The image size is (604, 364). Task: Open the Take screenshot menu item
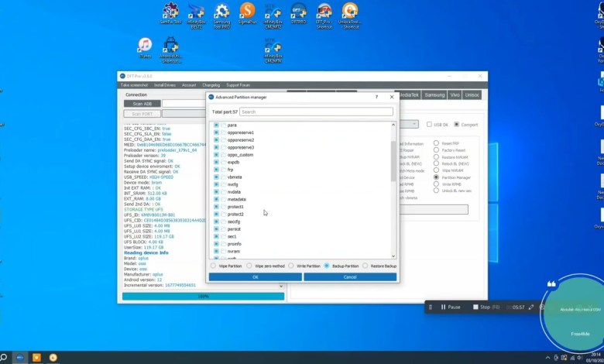[134, 85]
